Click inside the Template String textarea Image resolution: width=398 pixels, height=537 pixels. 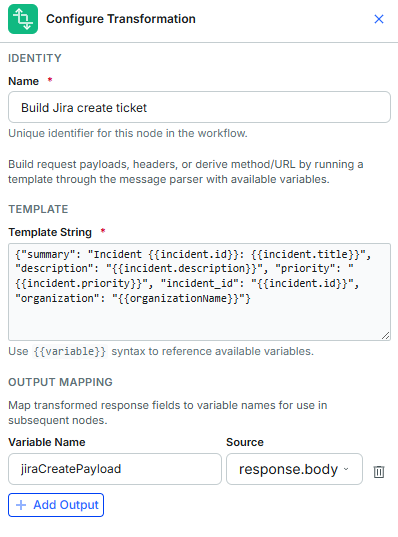199,292
